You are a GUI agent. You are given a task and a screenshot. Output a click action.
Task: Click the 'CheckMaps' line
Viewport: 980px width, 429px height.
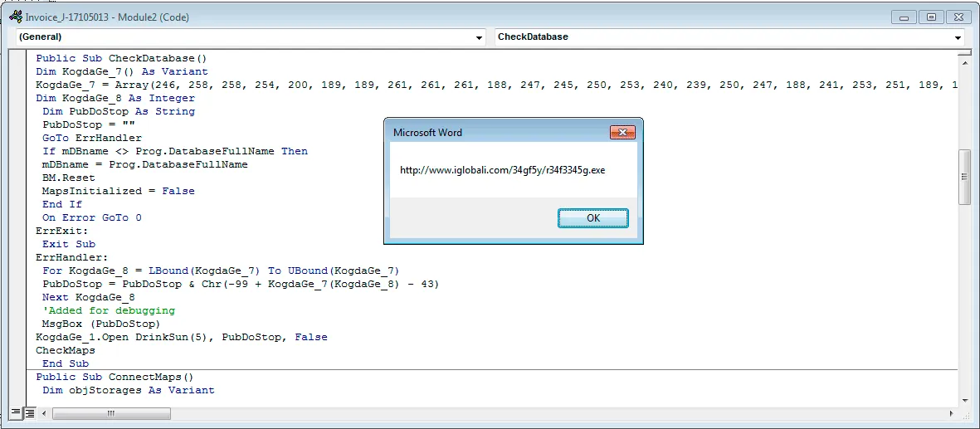point(65,350)
